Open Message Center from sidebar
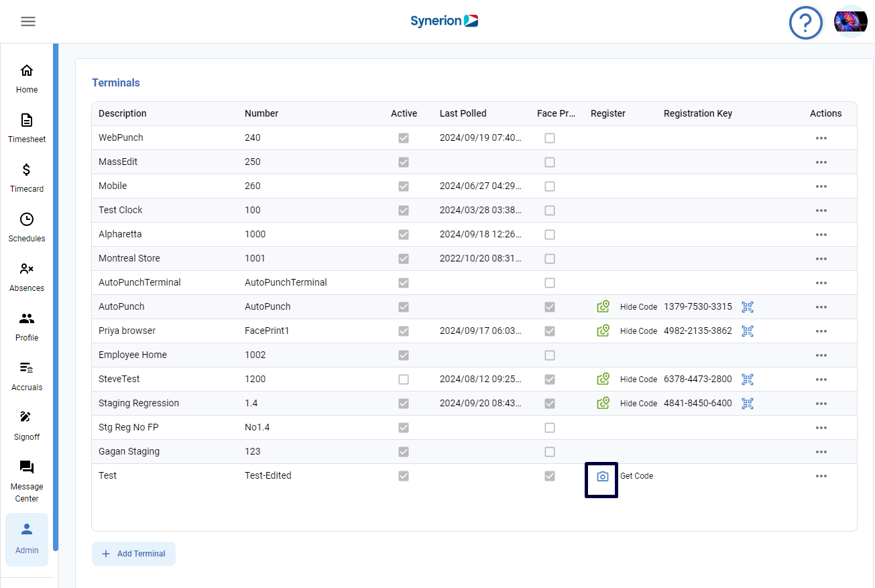 pos(27,481)
